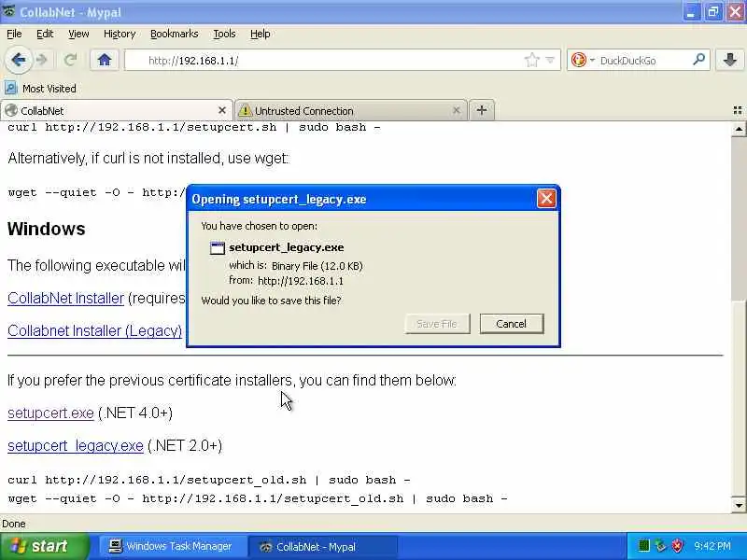Viewport: 747px width, 560px height.
Task: Click CollabNet - Mypal taskbar button
Action: 322,547
